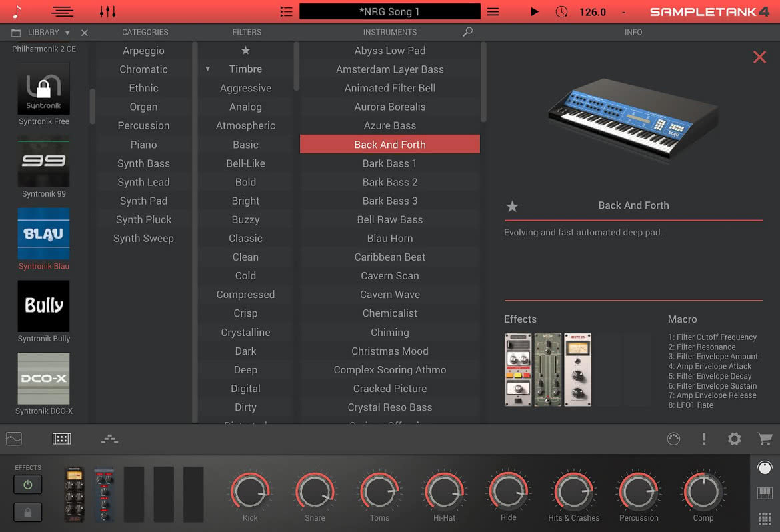Open the hamburger menu next to song name
This screenshot has width=780, height=532.
point(493,11)
